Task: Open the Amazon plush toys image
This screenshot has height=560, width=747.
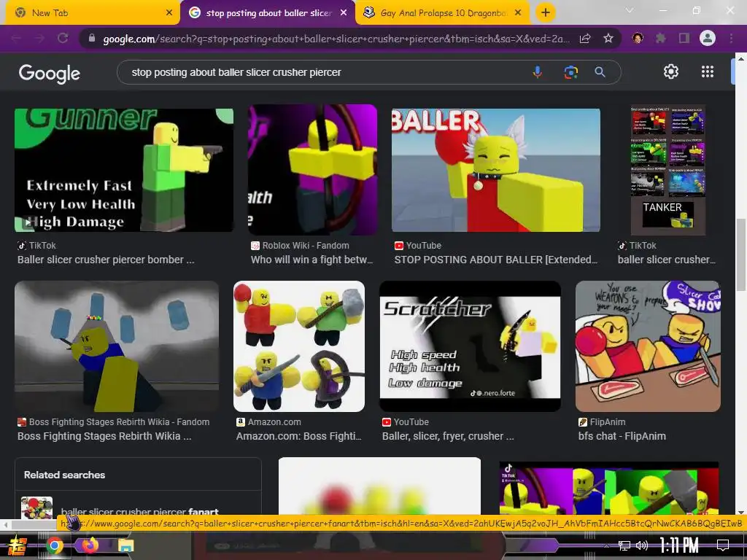Action: (x=299, y=346)
